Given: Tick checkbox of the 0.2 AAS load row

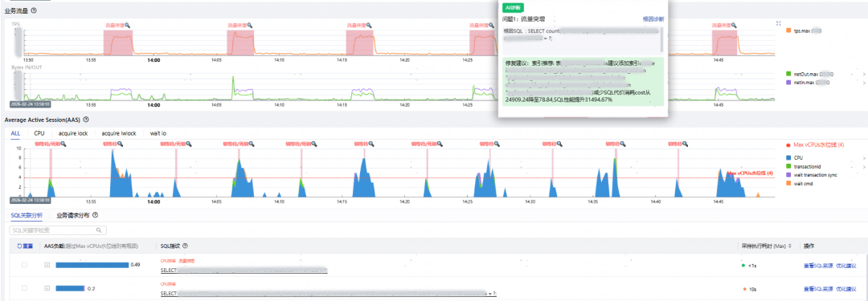Looking at the screenshot, I should point(24,288).
